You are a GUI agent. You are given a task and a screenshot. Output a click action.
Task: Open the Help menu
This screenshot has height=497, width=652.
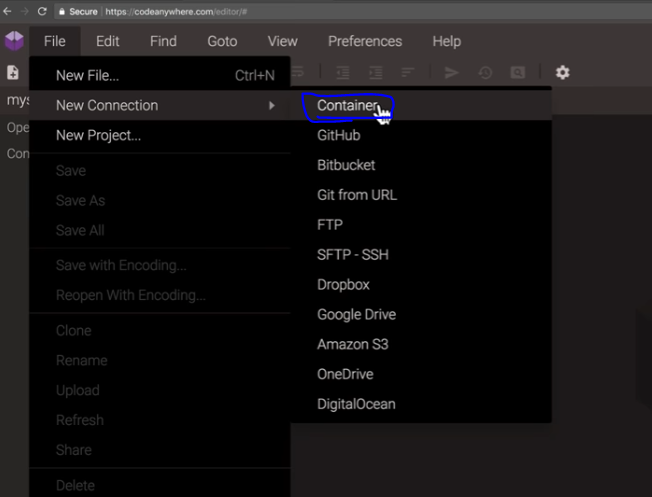point(446,41)
